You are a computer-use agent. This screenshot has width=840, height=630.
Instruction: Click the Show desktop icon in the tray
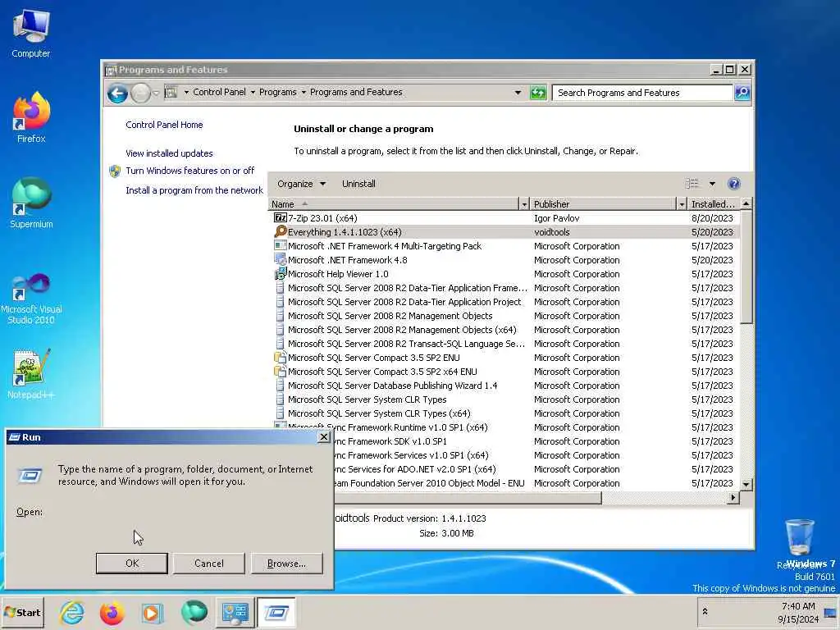(831, 612)
